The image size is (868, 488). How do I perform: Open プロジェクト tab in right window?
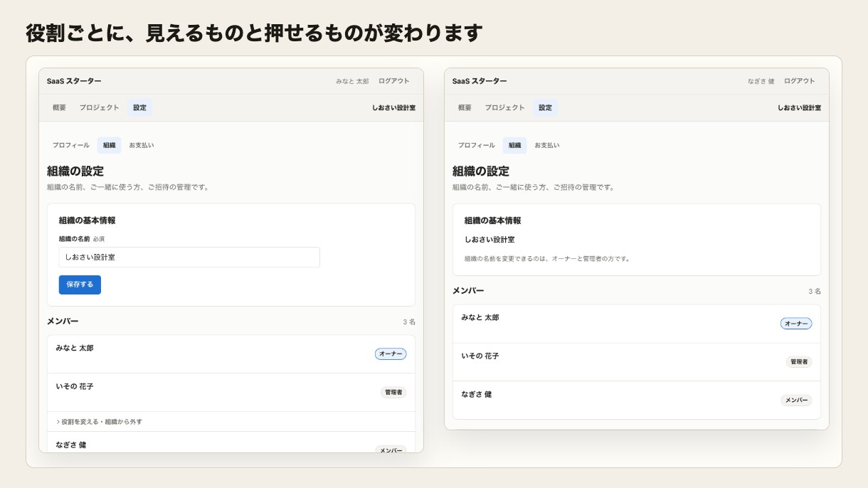(x=504, y=108)
